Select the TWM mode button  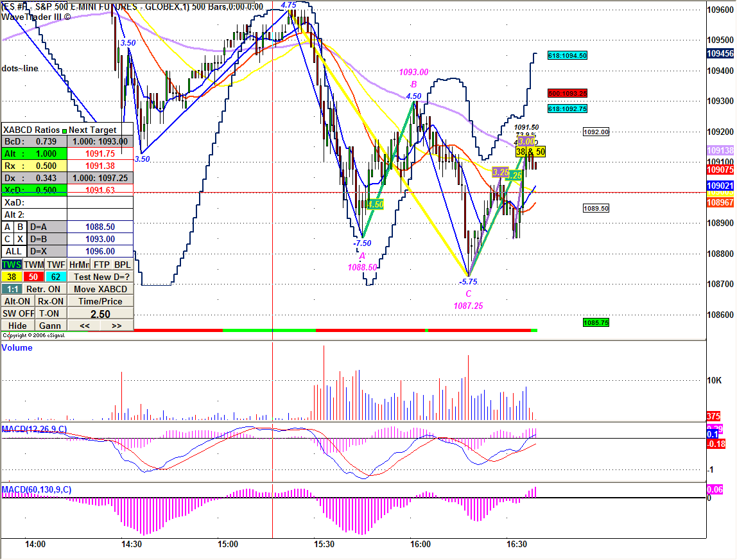click(x=34, y=265)
